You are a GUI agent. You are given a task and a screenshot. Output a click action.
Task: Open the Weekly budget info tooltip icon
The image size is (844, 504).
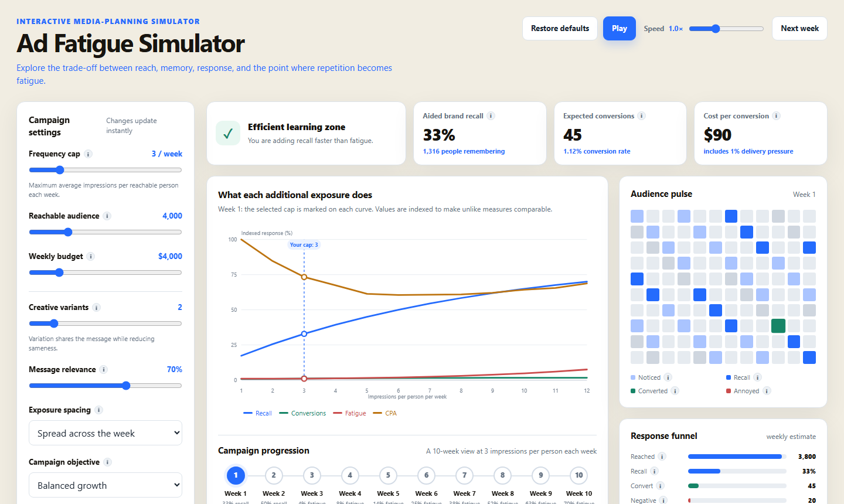90,257
